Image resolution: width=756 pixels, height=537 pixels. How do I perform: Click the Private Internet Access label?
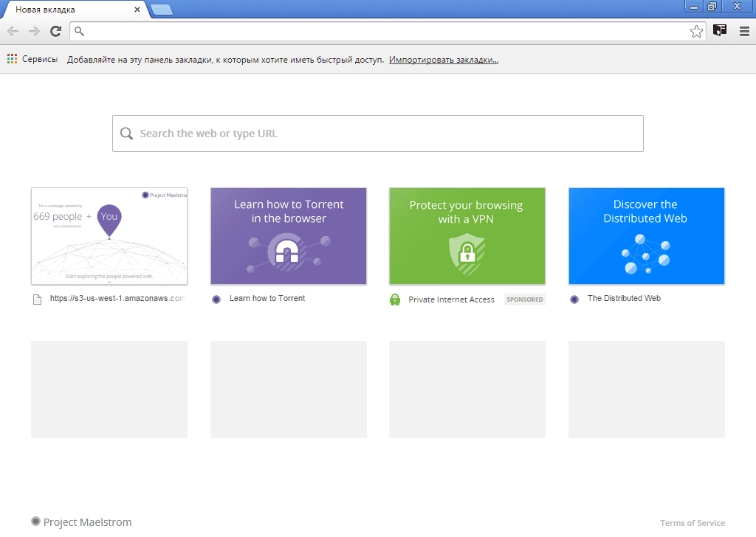451,299
